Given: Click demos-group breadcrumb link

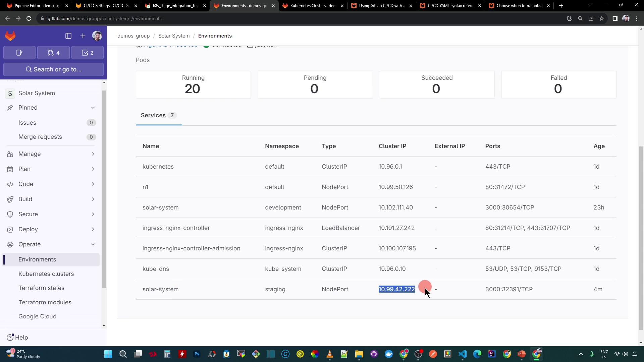Looking at the screenshot, I should pos(133,36).
